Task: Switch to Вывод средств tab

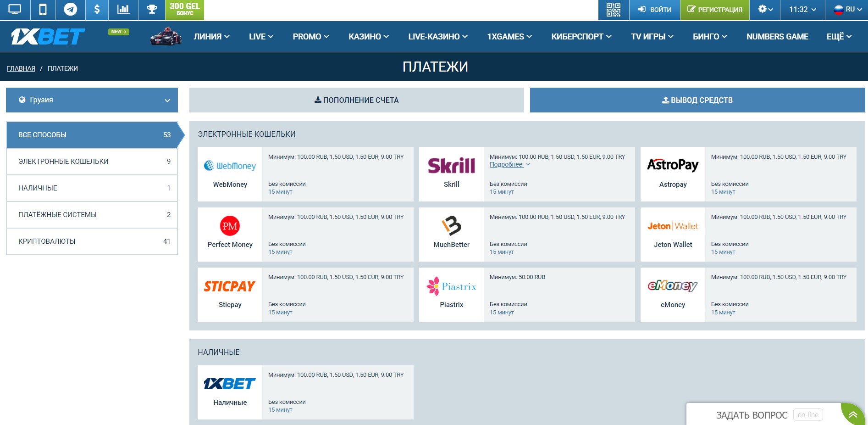Action: pos(697,100)
